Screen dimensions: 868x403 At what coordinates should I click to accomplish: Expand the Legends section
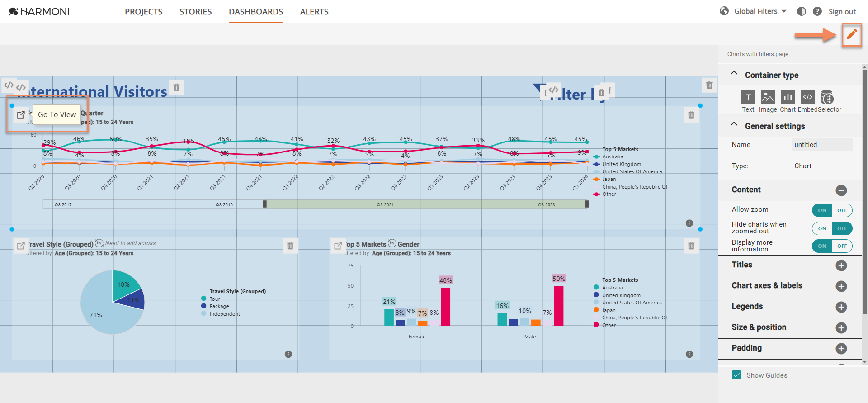click(x=841, y=307)
